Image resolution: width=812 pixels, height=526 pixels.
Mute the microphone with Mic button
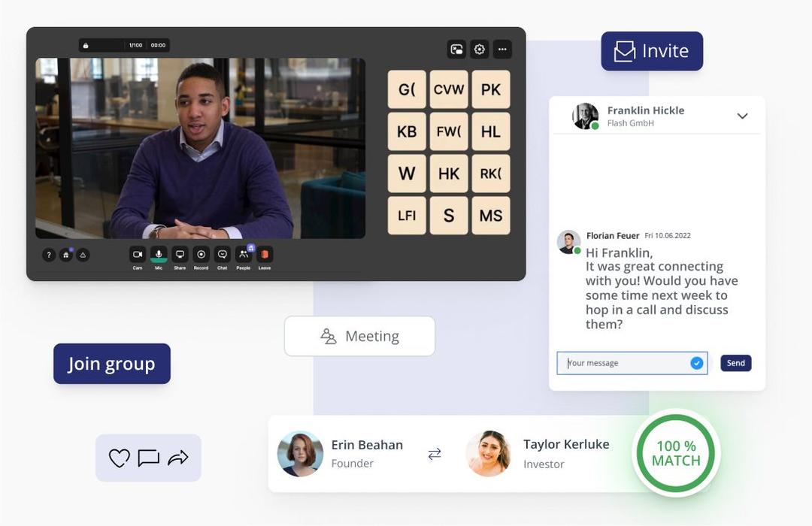(x=159, y=255)
